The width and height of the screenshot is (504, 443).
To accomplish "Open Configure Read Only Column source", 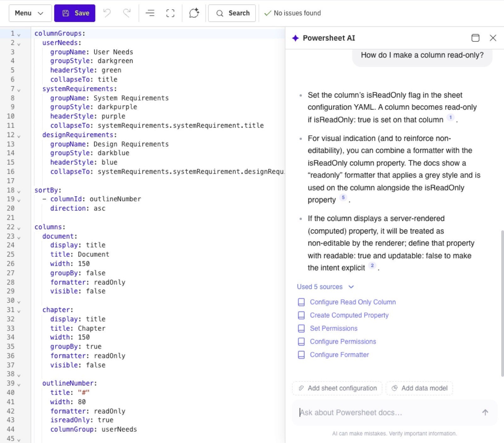I will pos(353,302).
